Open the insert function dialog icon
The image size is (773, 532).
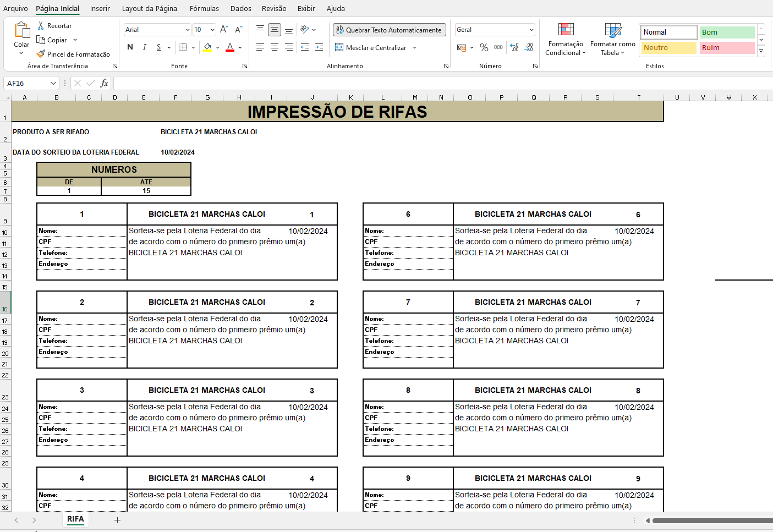click(x=104, y=84)
